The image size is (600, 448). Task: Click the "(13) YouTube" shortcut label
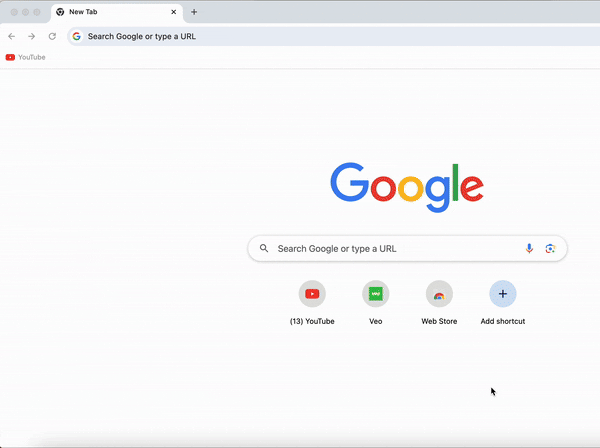click(x=312, y=321)
